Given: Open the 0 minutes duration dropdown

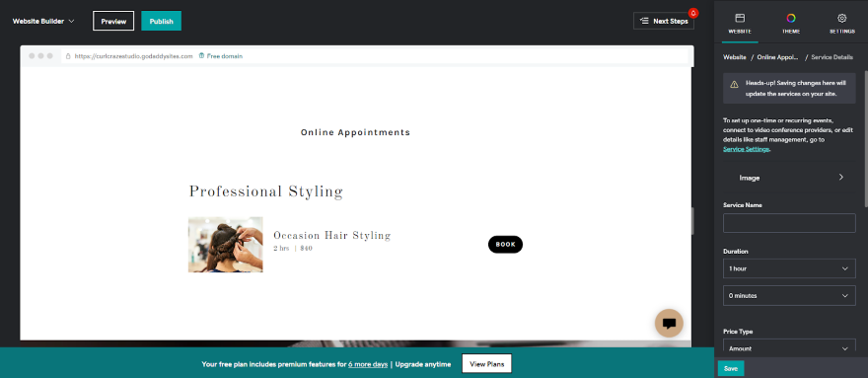Looking at the screenshot, I should [x=789, y=295].
